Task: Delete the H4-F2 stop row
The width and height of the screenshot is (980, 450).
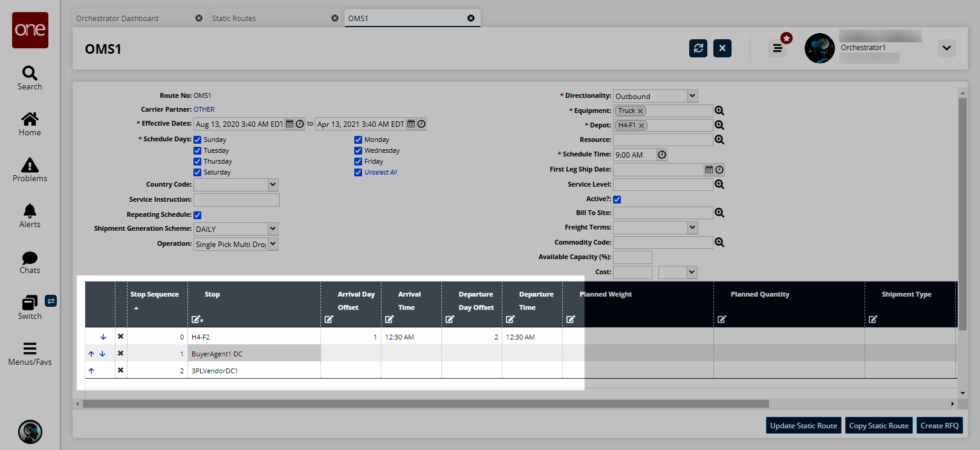Action: (x=120, y=336)
